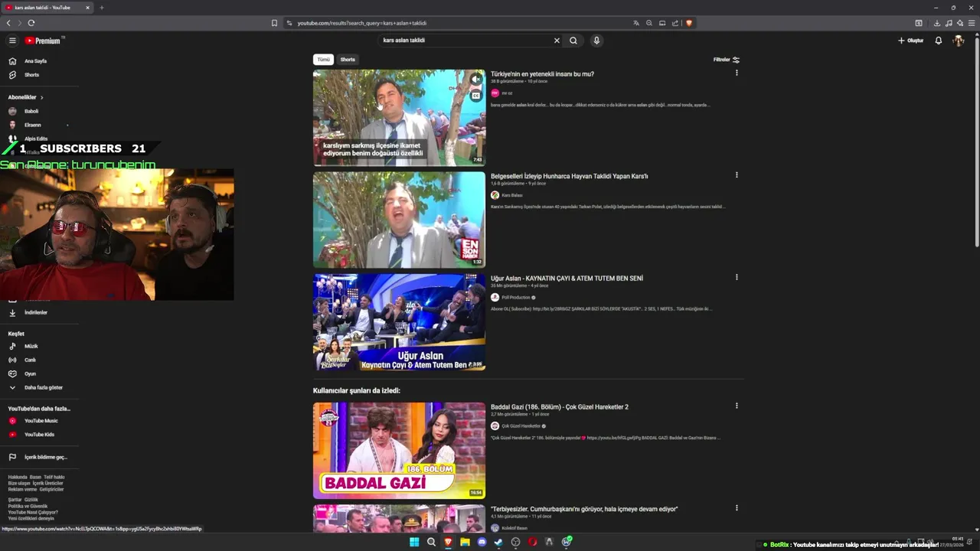The image size is (980, 551).
Task: Open Shorts from the sidebar
Action: click(31, 75)
